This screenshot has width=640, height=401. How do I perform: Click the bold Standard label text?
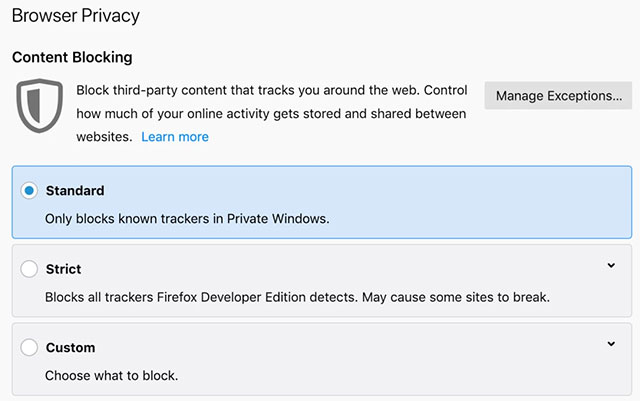pyautogui.click(x=75, y=190)
